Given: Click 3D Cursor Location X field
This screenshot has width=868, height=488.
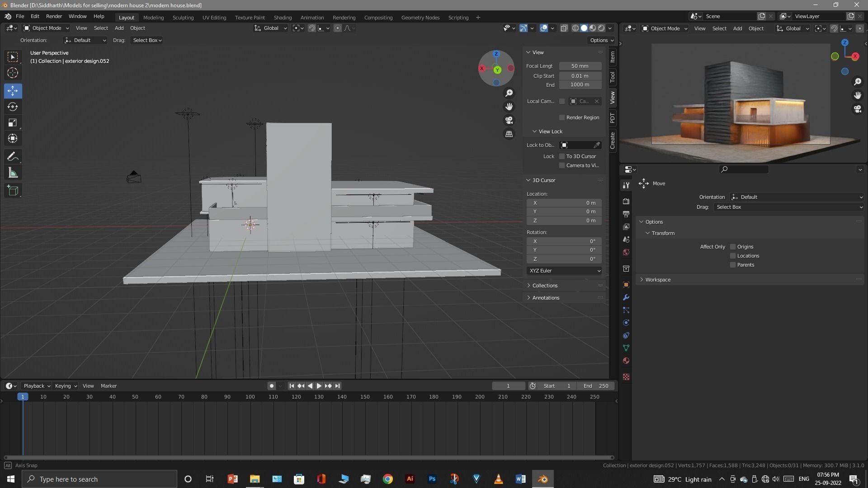Looking at the screenshot, I should coord(564,203).
